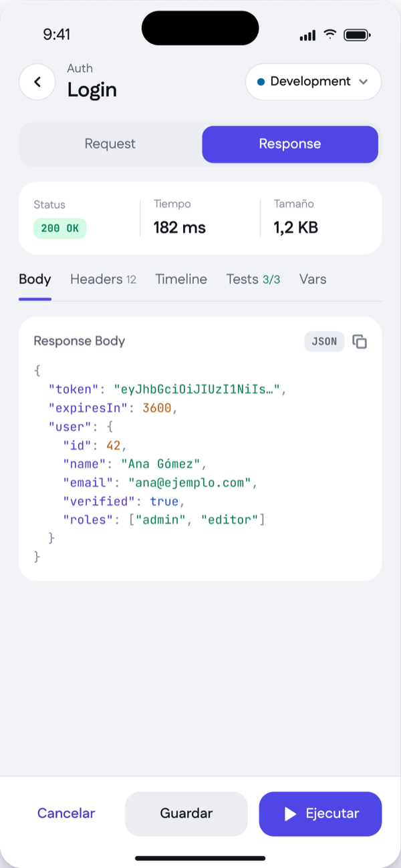Click the JSON format badge
The height and width of the screenshot is (868, 401).
coord(325,341)
